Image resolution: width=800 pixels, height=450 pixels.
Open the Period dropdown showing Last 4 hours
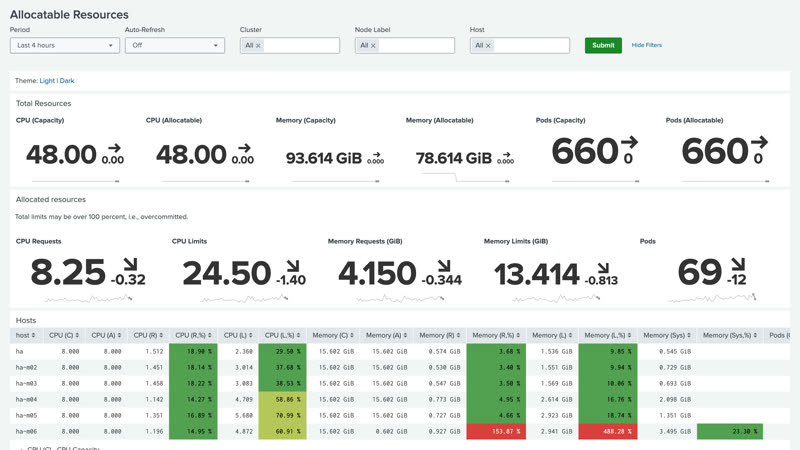(x=64, y=45)
